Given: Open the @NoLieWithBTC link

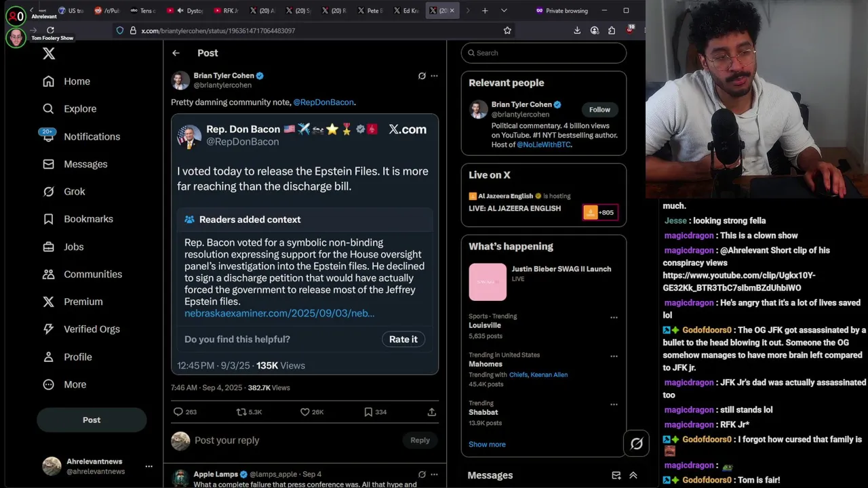Looking at the screenshot, I should click(544, 145).
